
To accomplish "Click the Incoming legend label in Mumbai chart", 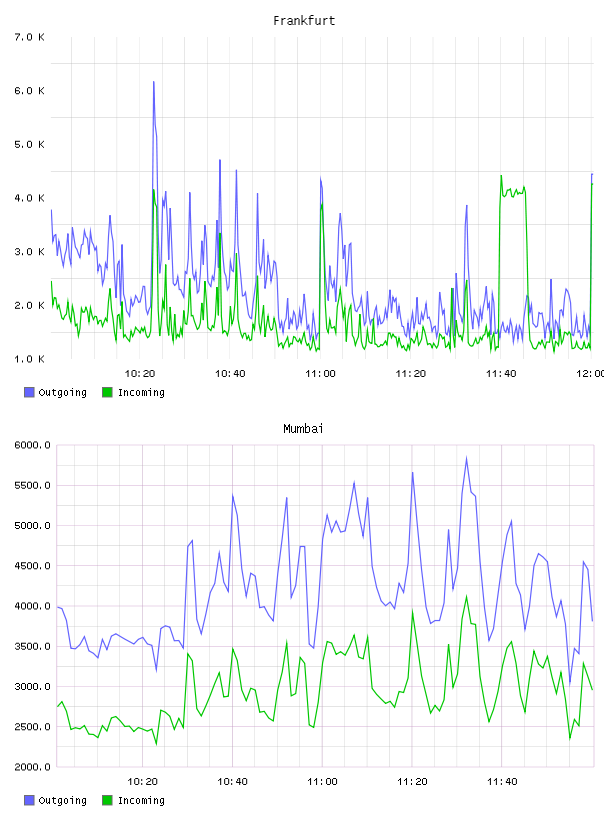I will point(141,801).
